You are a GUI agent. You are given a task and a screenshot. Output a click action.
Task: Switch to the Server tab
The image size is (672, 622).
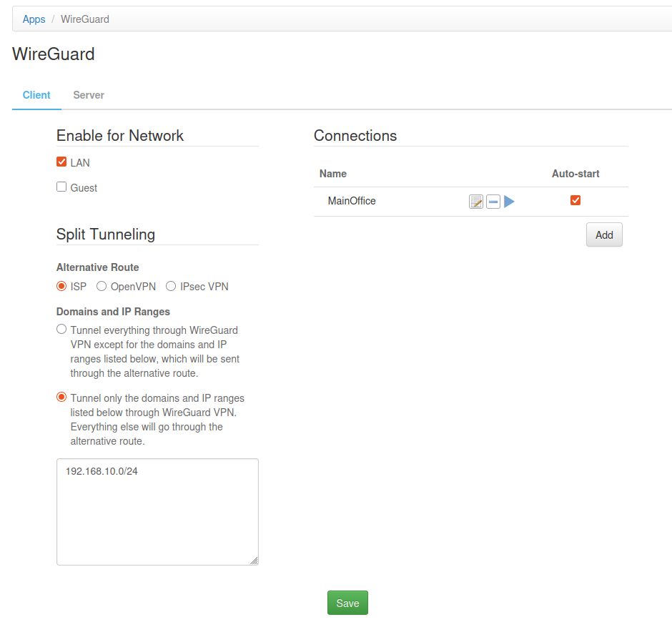point(89,95)
